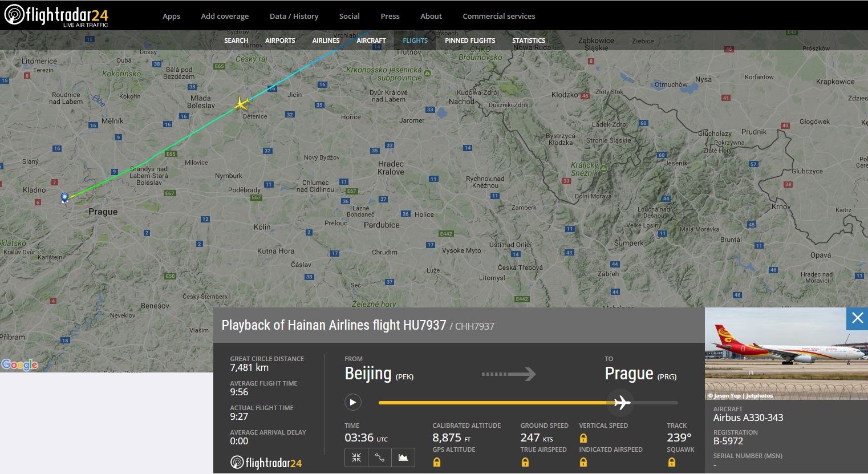Click the Kolin town label on map

pyautogui.click(x=262, y=227)
